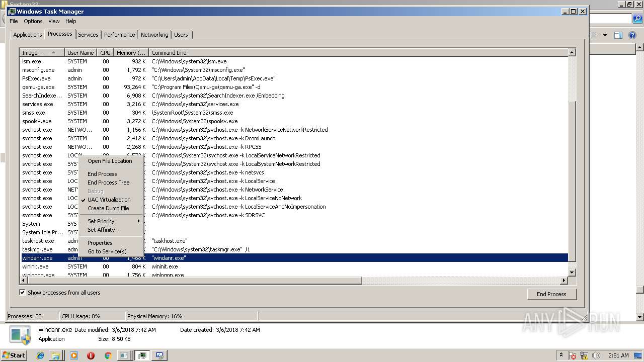
Task: Select the lsm.exe process row
Action: 294,61
